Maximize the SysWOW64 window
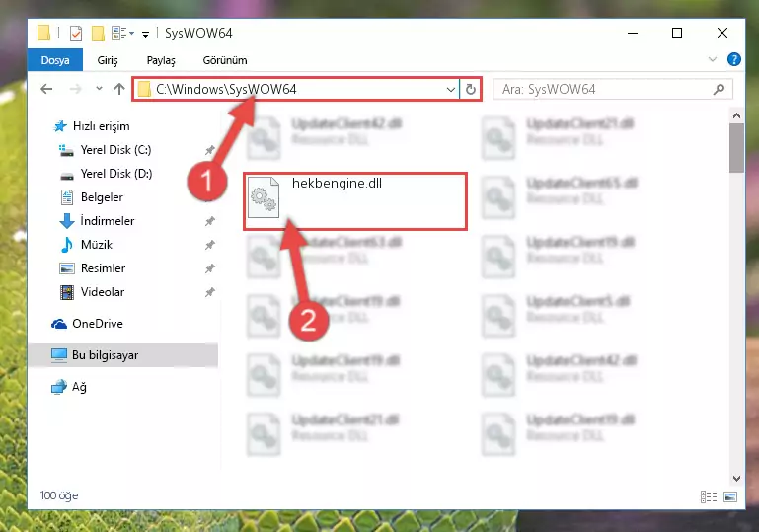This screenshot has width=759, height=532. tap(677, 33)
